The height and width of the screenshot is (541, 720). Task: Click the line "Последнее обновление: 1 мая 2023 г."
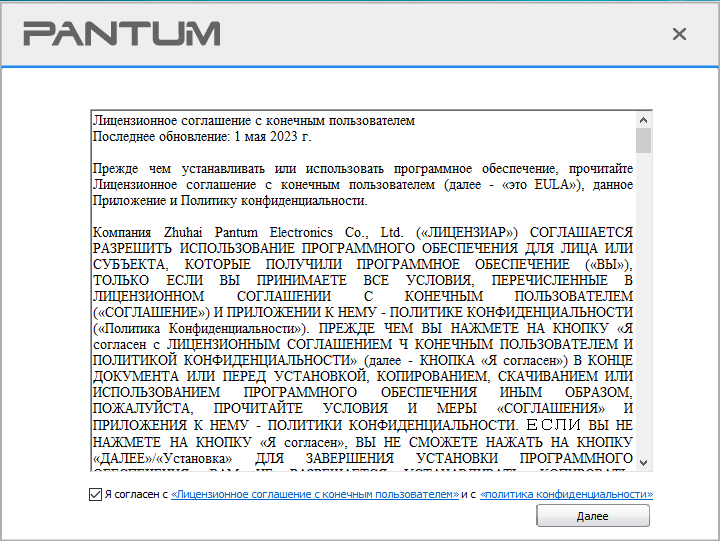tap(202, 137)
